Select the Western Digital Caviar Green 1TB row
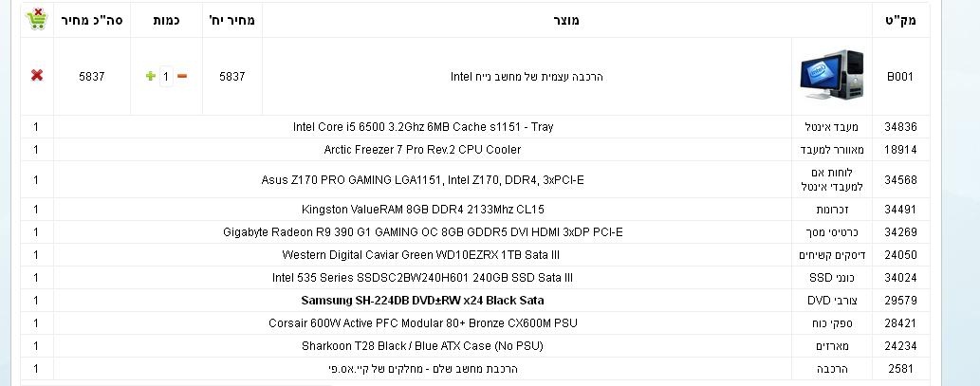980x386 pixels. 420,255
